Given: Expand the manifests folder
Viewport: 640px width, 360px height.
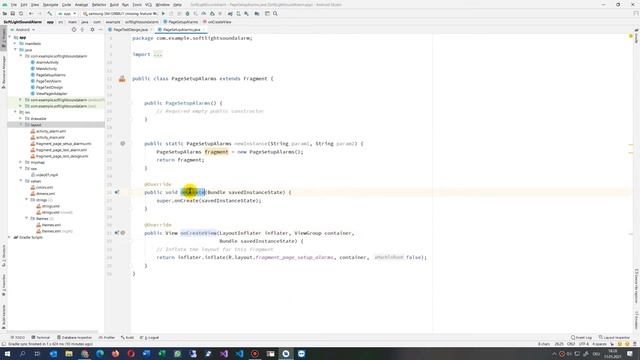Looking at the screenshot, I should pos(16,43).
